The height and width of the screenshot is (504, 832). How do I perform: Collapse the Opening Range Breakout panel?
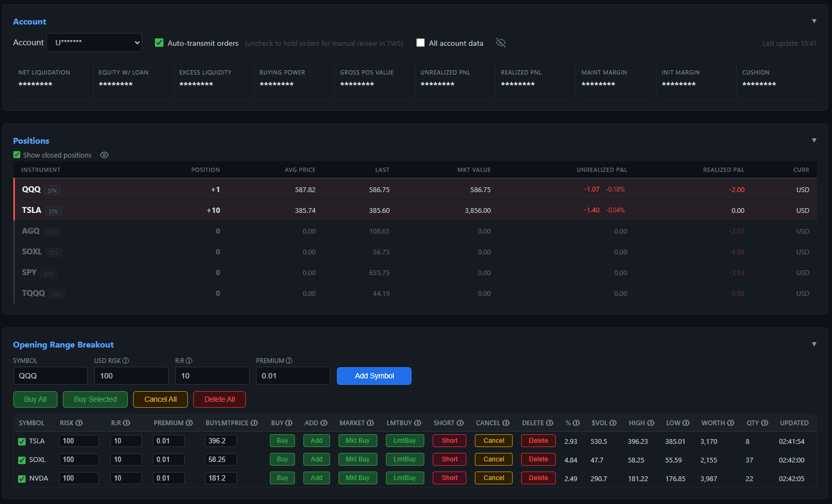pos(814,344)
